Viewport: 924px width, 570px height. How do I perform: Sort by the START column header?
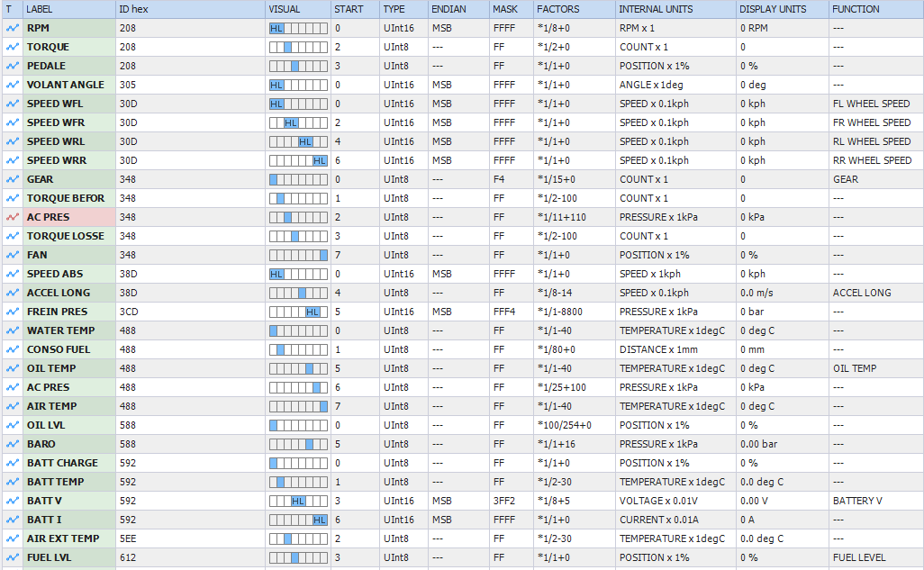point(356,9)
